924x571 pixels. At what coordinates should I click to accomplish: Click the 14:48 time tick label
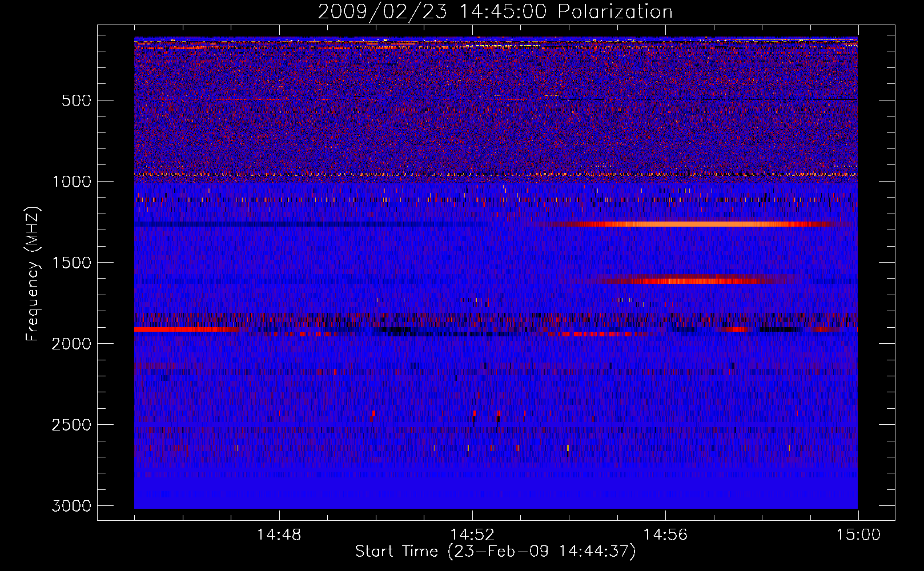pos(279,535)
